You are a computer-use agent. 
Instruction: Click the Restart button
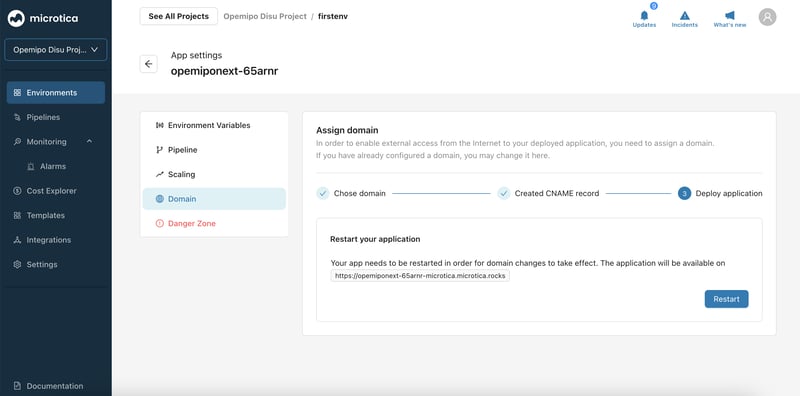(727, 299)
